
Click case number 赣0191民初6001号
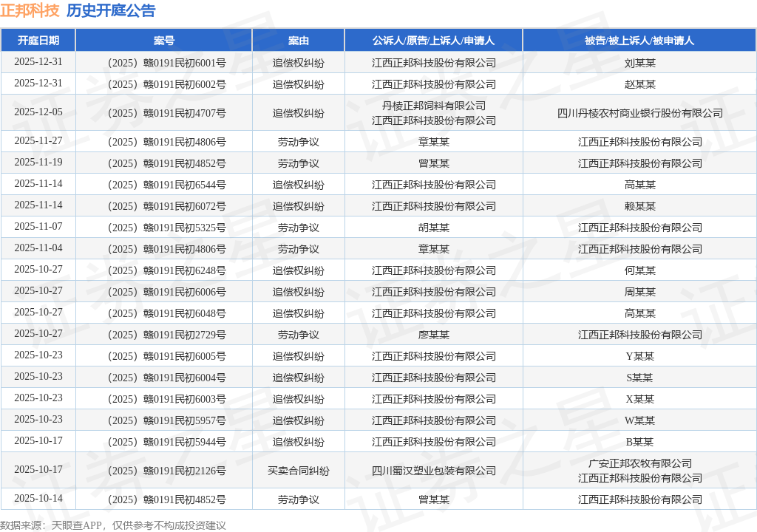point(166,63)
